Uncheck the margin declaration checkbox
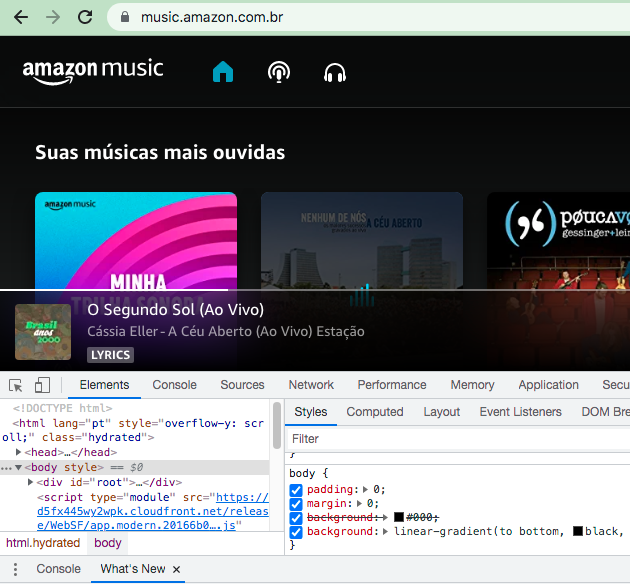 [296, 504]
